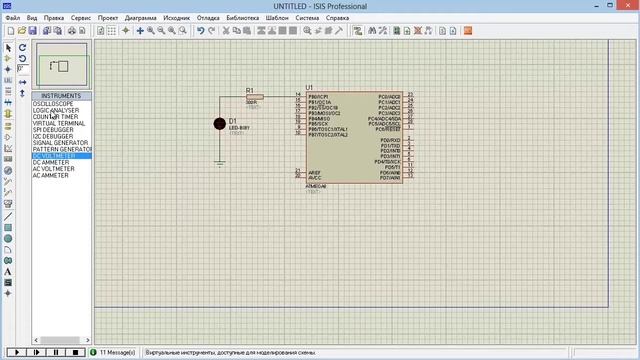The width and height of the screenshot is (640, 360).
Task: Click the Step simulation button
Action: click(36, 352)
